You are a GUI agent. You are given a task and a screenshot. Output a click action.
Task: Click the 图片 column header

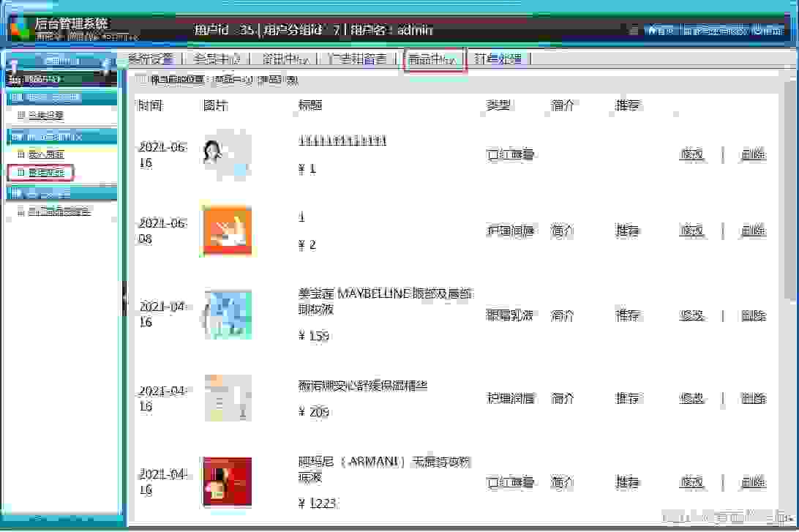coord(215,105)
